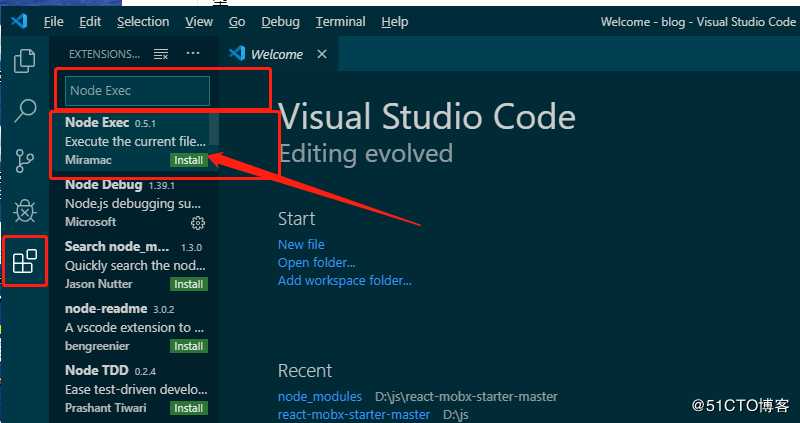This screenshot has height=423, width=800.
Task: Select Node TDD extension title
Action: [97, 370]
